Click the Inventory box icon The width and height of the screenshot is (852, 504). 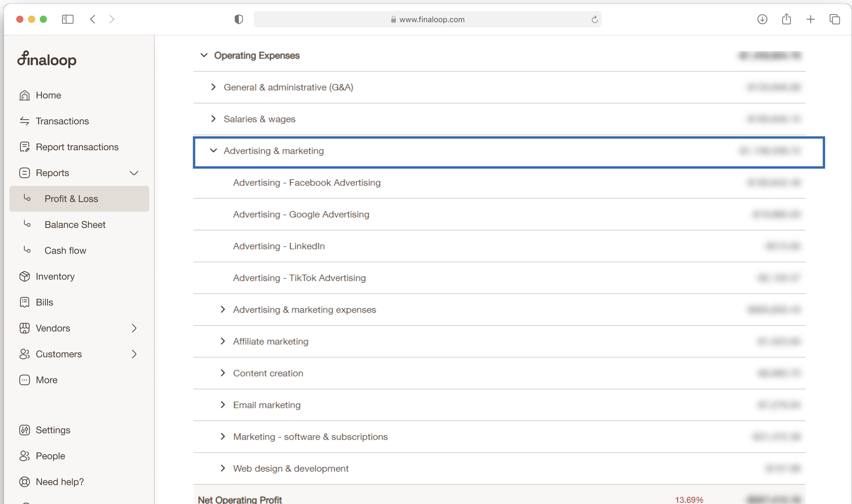pyautogui.click(x=24, y=277)
